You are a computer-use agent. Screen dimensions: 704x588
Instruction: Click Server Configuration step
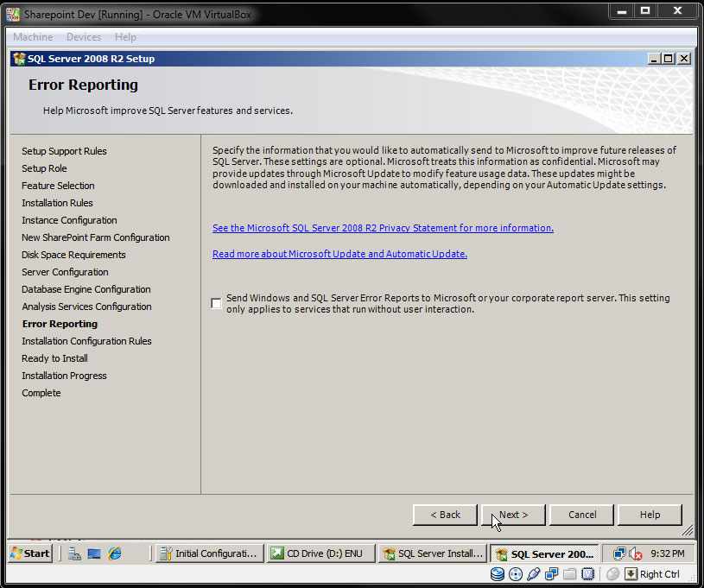point(65,272)
